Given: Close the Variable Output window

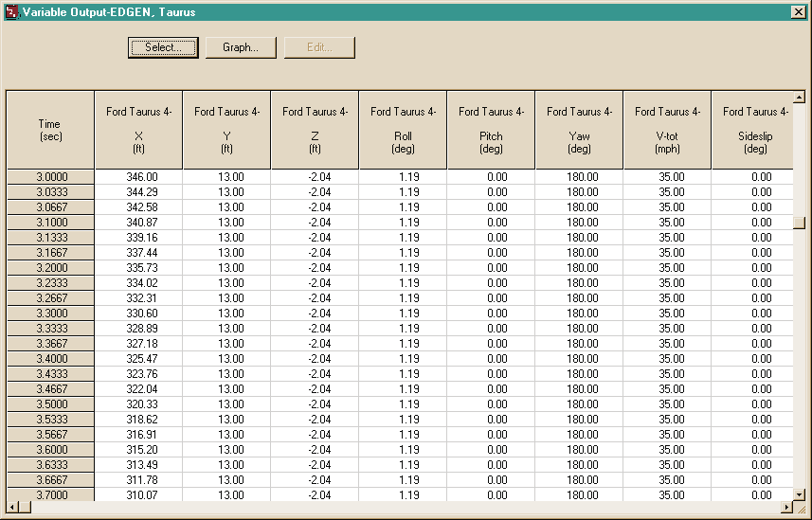Looking at the screenshot, I should (799, 12).
